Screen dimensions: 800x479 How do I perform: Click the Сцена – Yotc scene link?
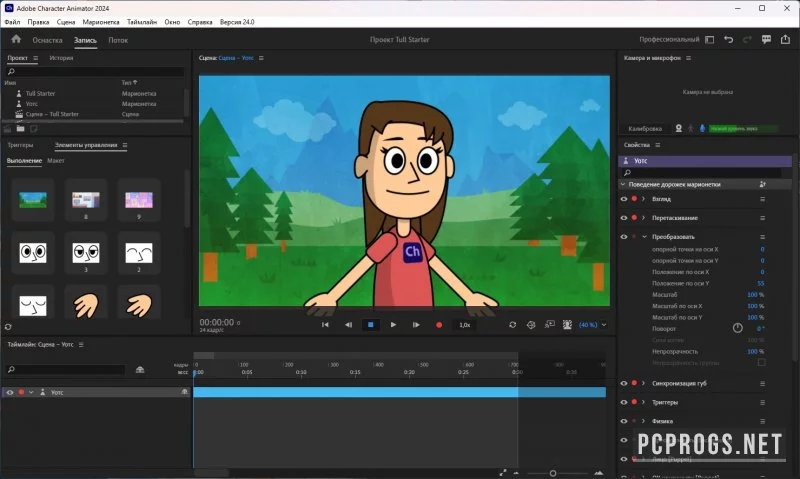(236, 58)
